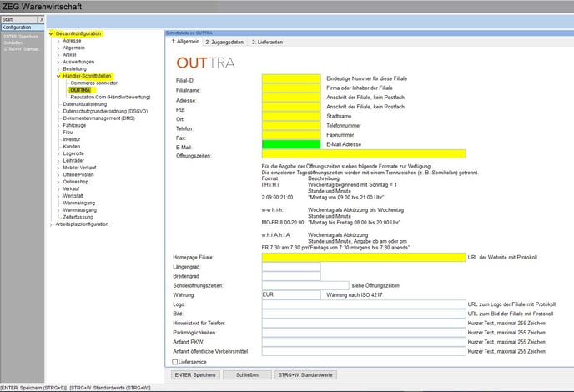Expand the Adresse tree node
574x392 pixels.
tap(58, 41)
